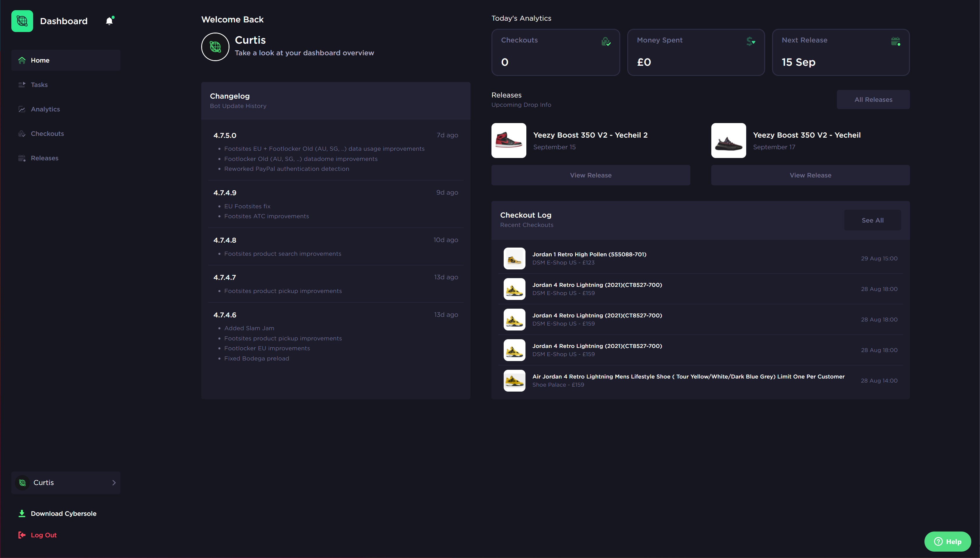Click Footlocker EU improvements entry
The height and width of the screenshot is (558, 980).
pos(267,348)
